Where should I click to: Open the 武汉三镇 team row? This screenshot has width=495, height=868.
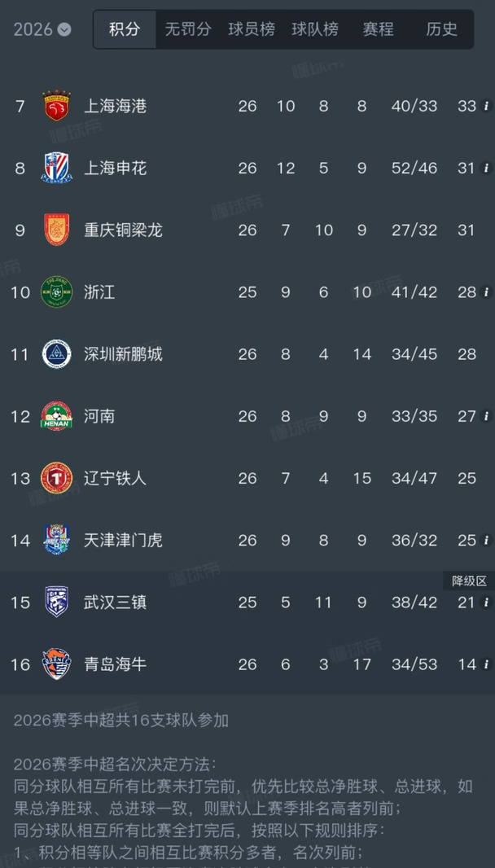coord(247,602)
